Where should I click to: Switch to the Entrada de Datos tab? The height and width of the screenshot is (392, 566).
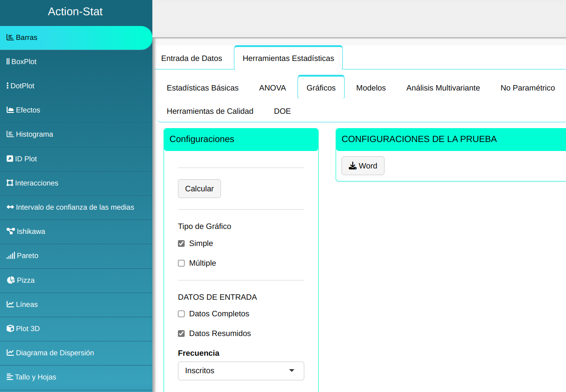pyautogui.click(x=191, y=58)
